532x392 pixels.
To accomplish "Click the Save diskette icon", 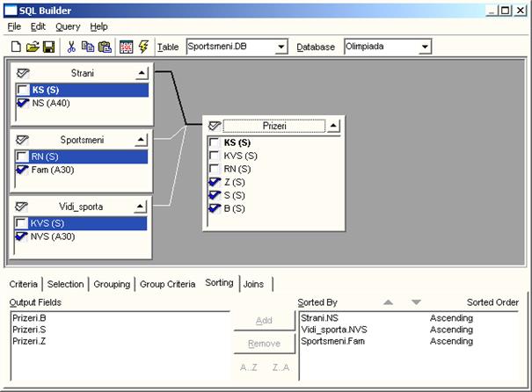I will click(x=48, y=47).
